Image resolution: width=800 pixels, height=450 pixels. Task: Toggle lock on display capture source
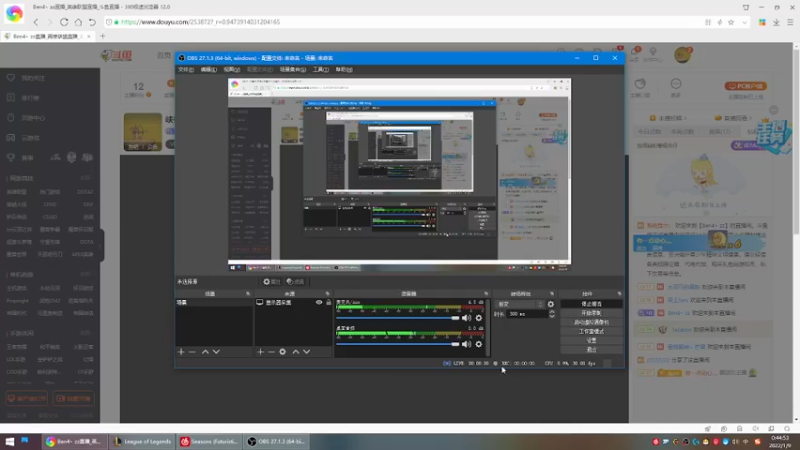(x=328, y=302)
